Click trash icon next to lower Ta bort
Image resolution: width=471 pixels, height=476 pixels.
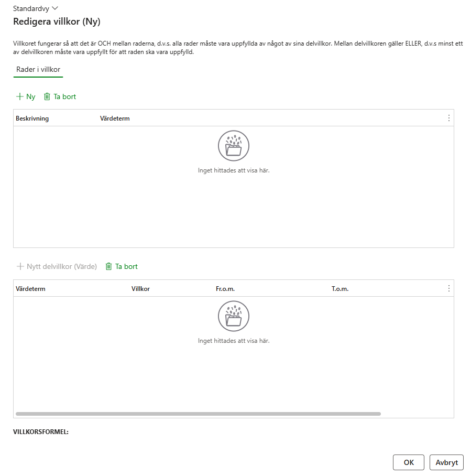[x=109, y=266]
